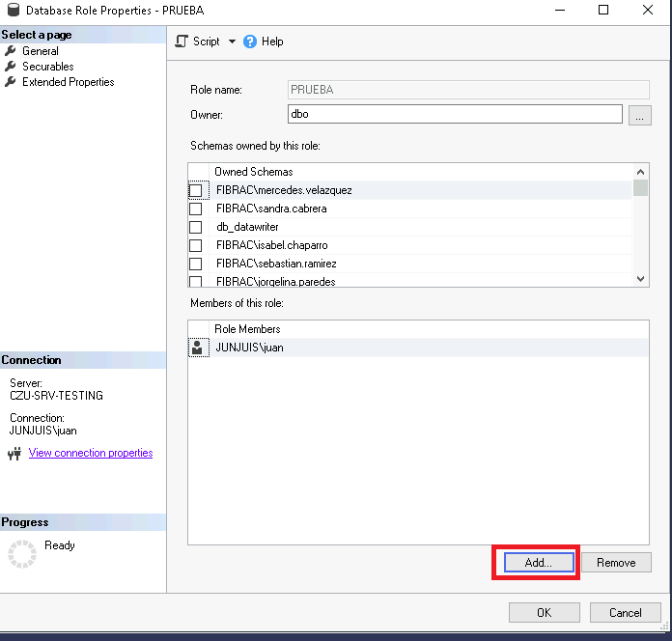Click inside the Owner text field
Viewport: 672px width, 641px height.
(454, 114)
